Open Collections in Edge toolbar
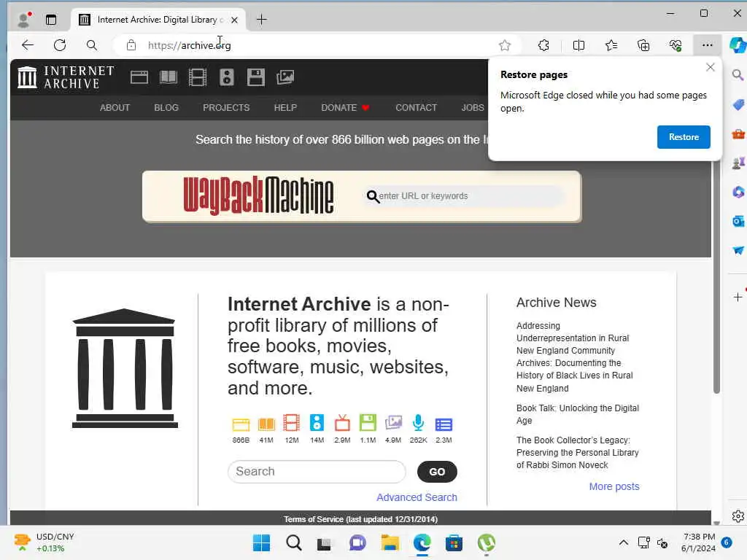 pyautogui.click(x=643, y=45)
